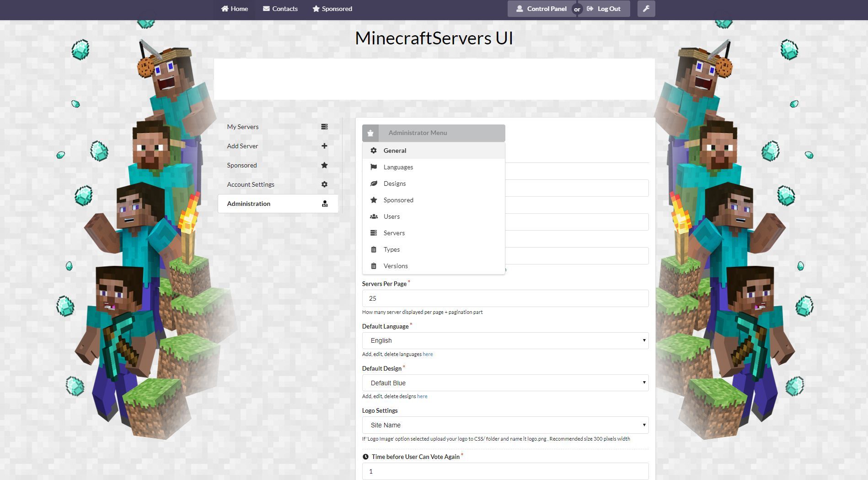Click the house icon beside Home

[225, 9]
